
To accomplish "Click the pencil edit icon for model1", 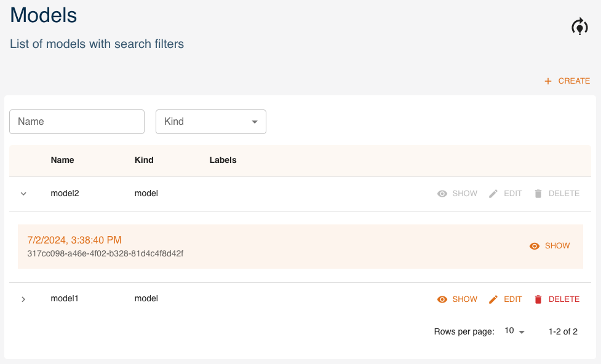I will tap(493, 299).
